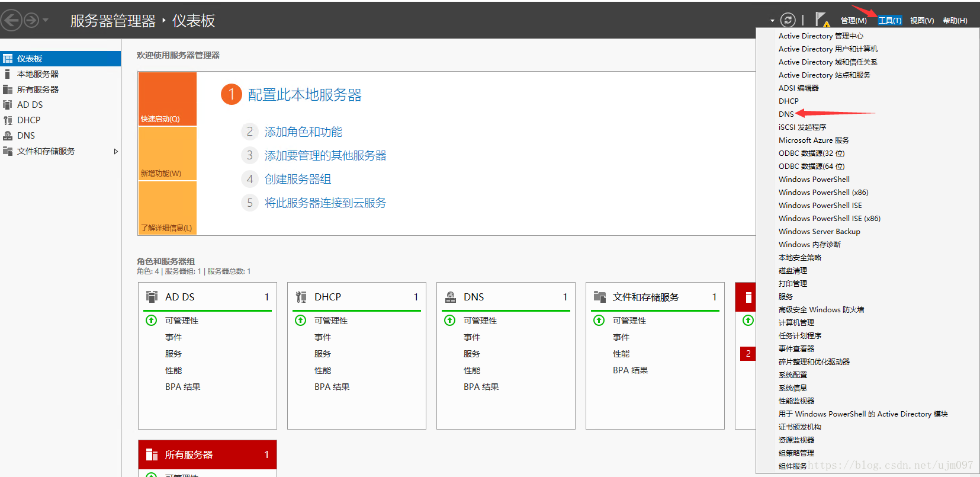Open BPA 结果 in 文件和存储服务 tile

(x=630, y=370)
